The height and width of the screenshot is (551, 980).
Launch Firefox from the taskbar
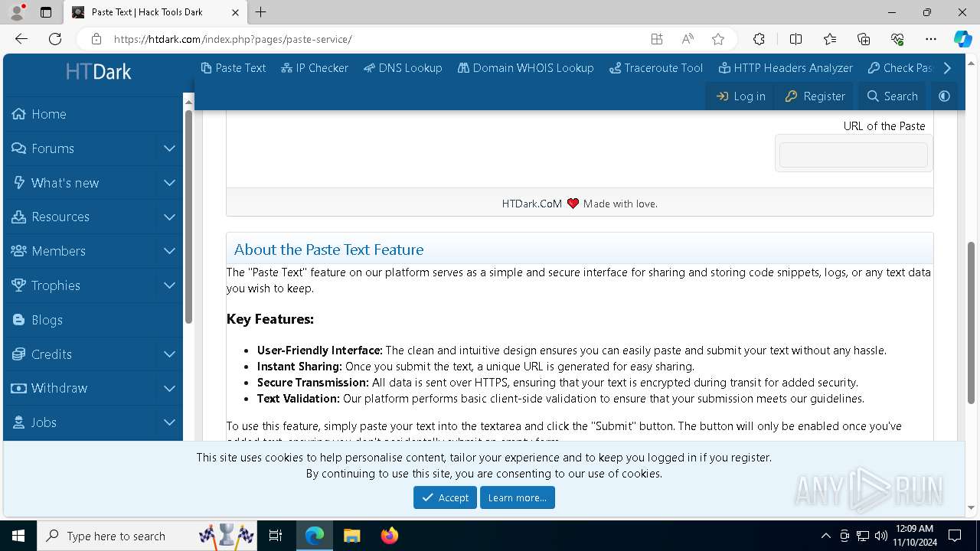(x=389, y=536)
